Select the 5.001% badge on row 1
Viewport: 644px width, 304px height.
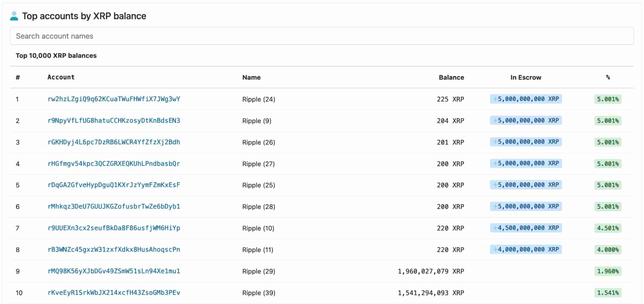[608, 99]
